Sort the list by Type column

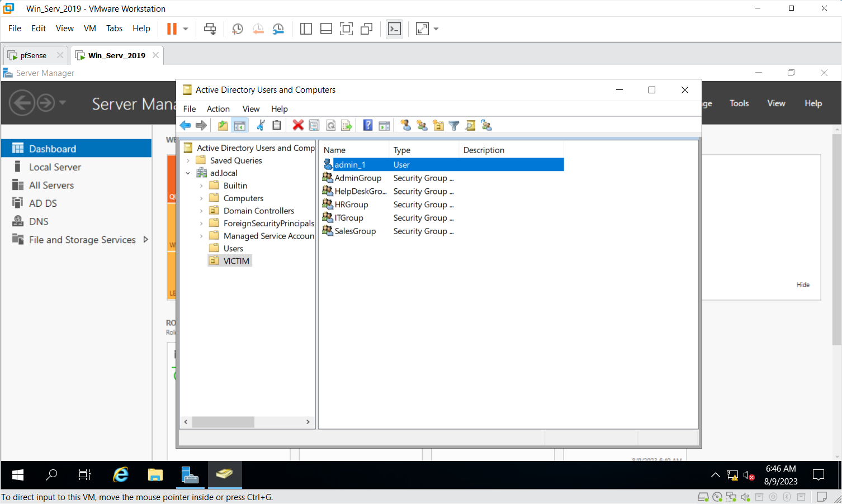pyautogui.click(x=424, y=150)
